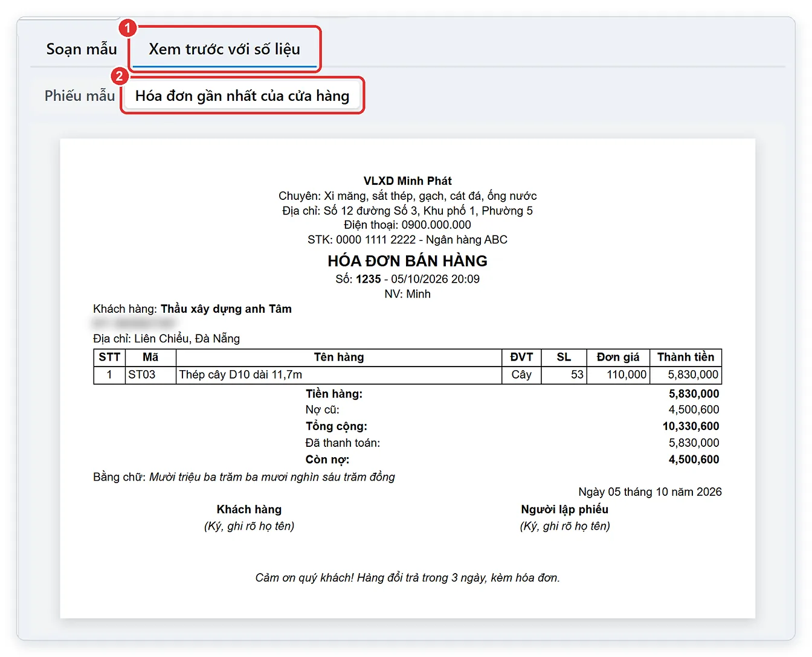Click customer name "Thầu xây dựng anh Tâm"
This screenshot has width=812, height=657.
click(x=226, y=309)
